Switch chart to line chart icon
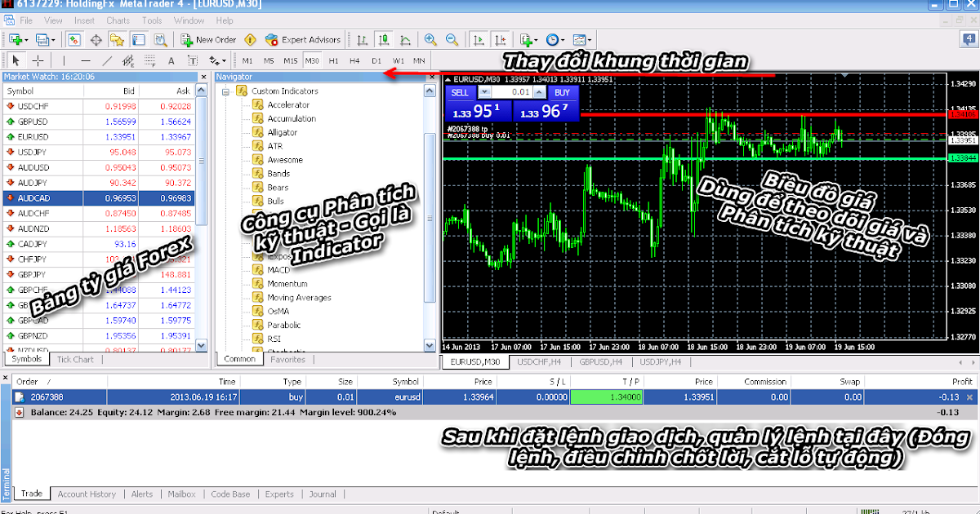The height and width of the screenshot is (514, 980). coord(405,39)
